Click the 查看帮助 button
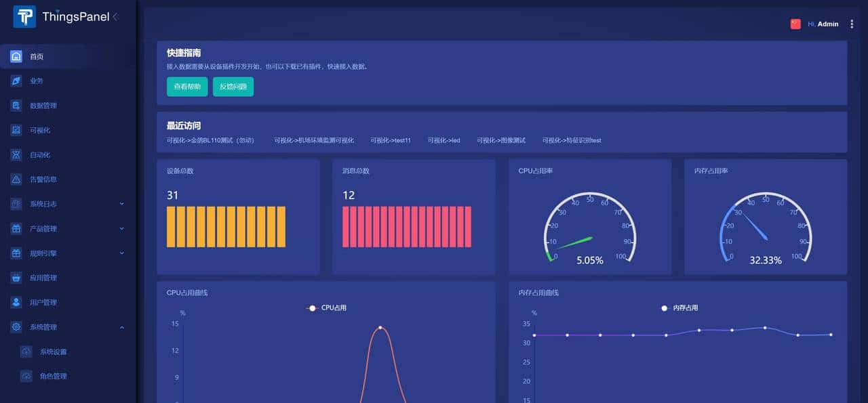The width and height of the screenshot is (868, 403). point(187,87)
